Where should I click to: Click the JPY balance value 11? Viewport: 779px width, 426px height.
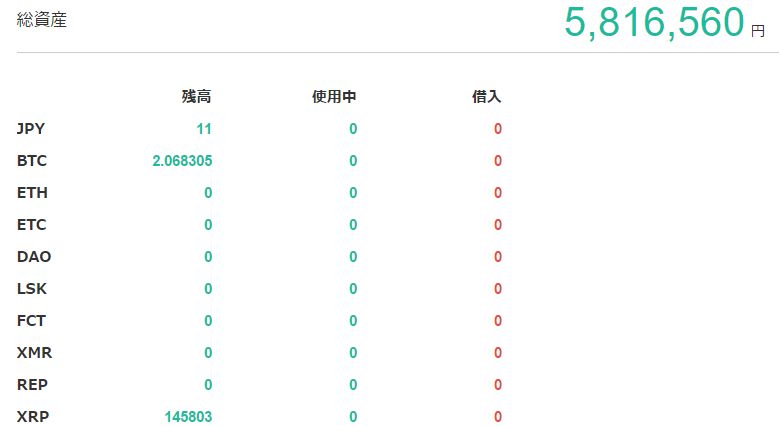204,129
